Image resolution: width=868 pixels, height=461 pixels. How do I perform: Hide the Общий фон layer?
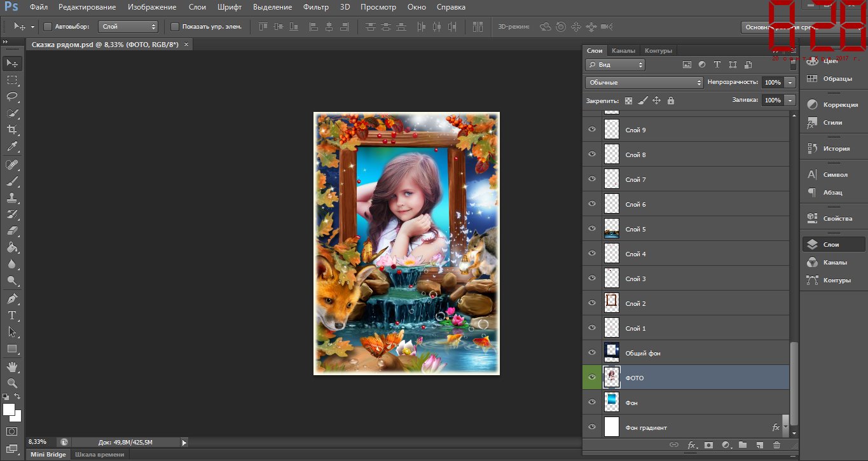pos(593,353)
